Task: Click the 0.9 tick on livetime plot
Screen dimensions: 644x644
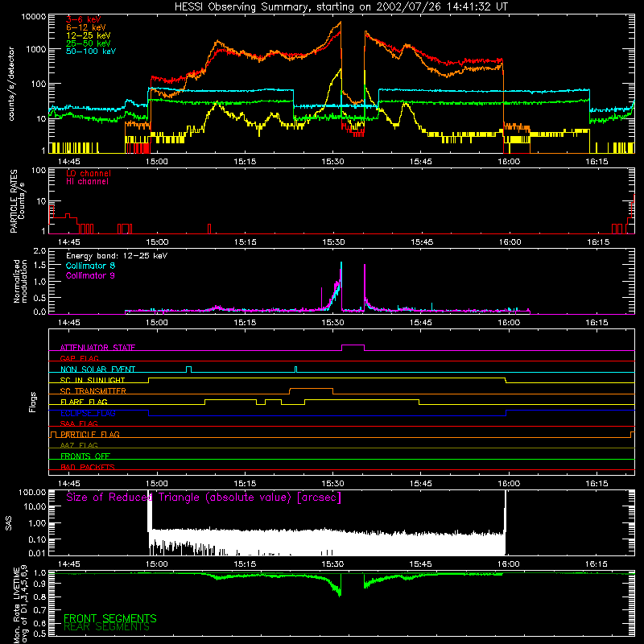Action: [x=39, y=584]
